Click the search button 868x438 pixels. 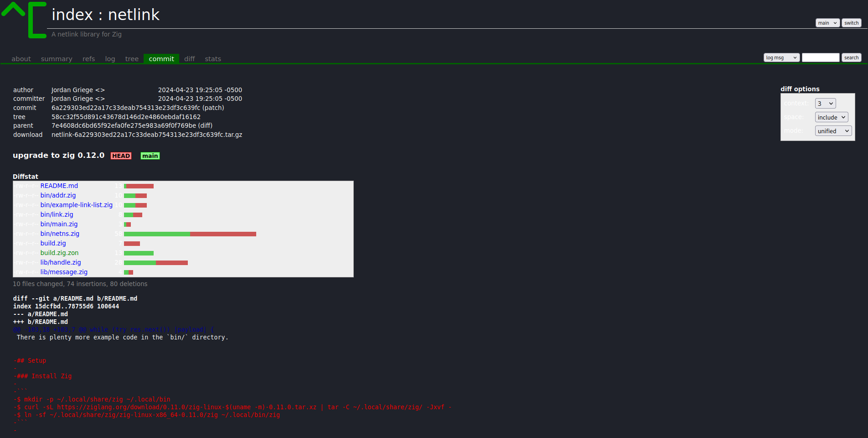click(x=851, y=57)
